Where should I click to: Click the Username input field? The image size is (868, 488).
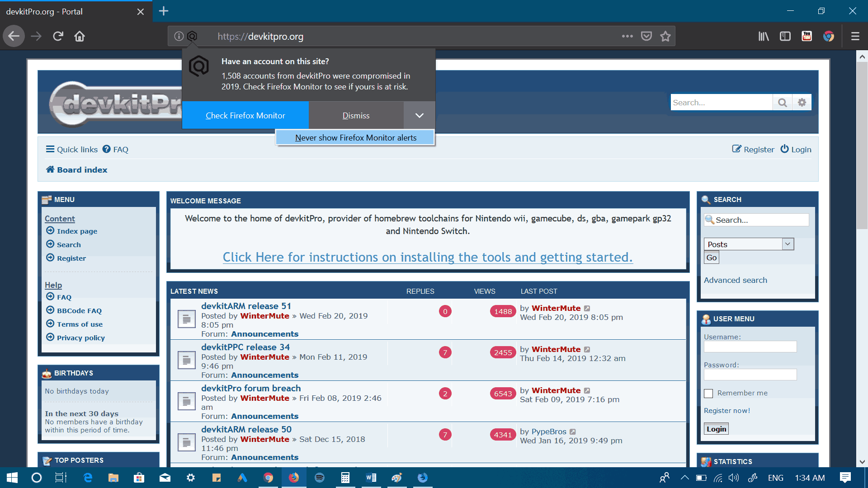[x=750, y=347]
